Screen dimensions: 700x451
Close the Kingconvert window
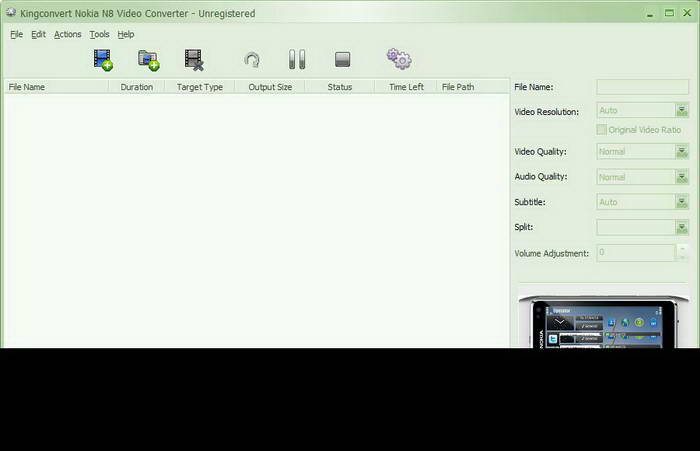(x=687, y=13)
